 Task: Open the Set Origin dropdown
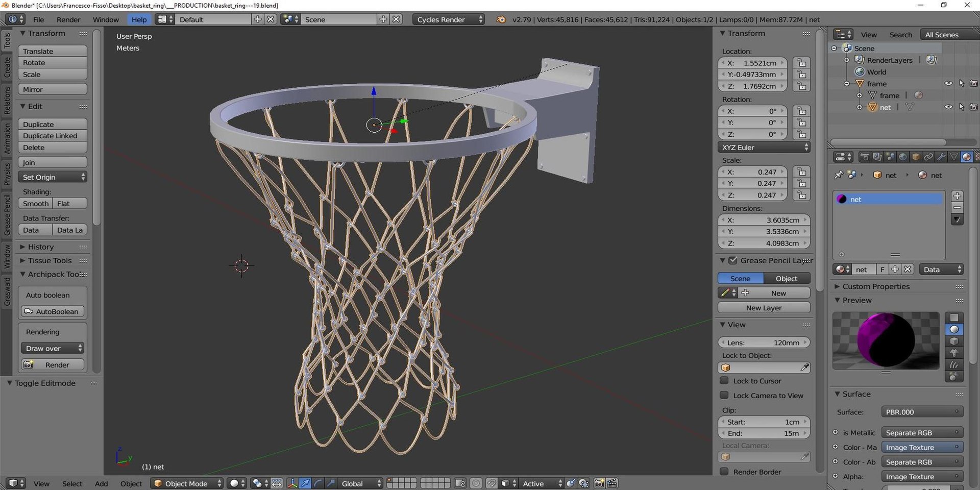(x=53, y=177)
